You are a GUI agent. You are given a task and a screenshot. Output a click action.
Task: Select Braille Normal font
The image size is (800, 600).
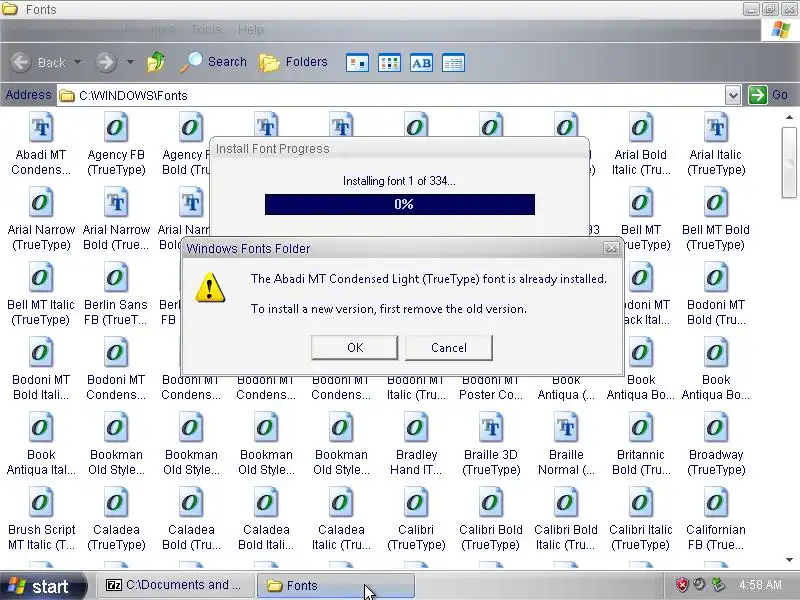tap(566, 444)
